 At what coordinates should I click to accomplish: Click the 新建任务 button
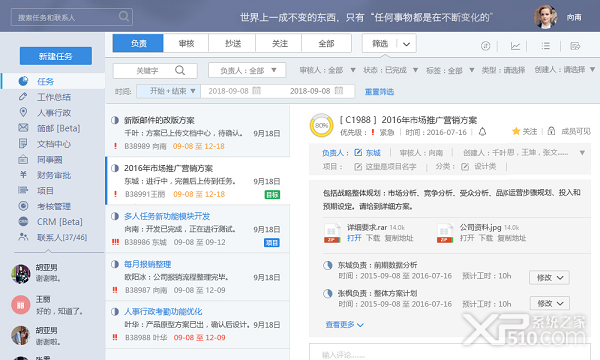click(x=56, y=56)
